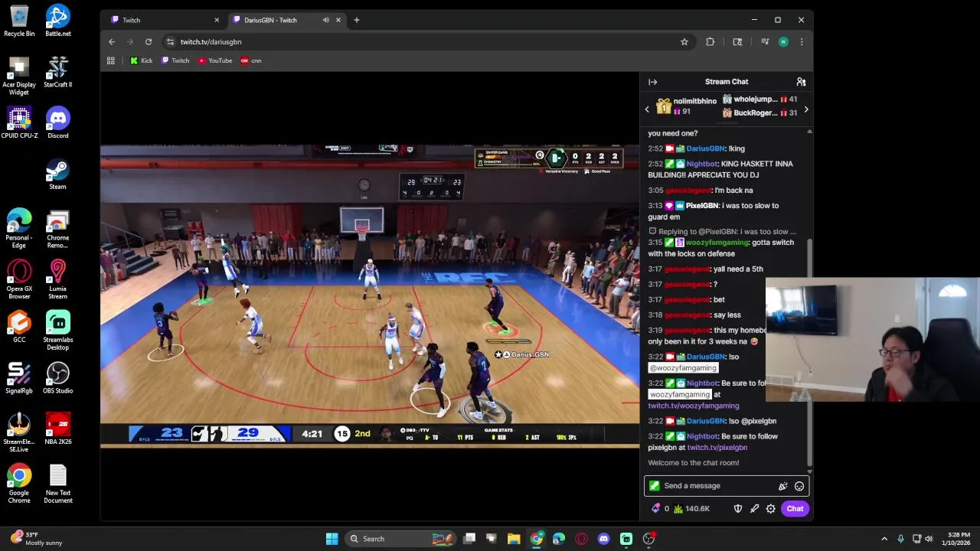
Task: Bookmark this page with the star icon
Action: (x=684, y=42)
